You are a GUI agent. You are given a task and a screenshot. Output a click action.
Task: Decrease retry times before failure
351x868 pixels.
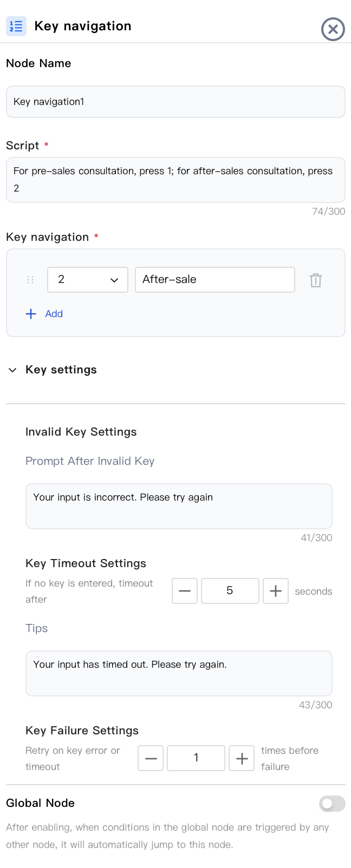point(151,758)
